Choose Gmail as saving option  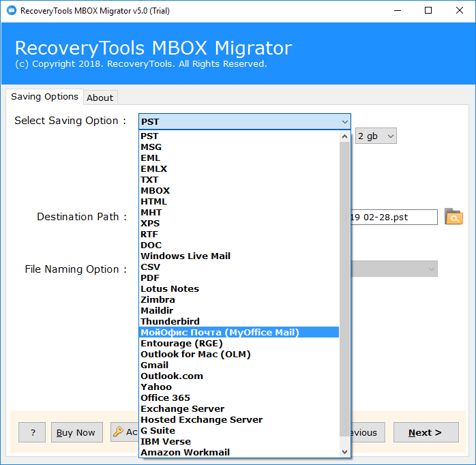click(x=239, y=365)
